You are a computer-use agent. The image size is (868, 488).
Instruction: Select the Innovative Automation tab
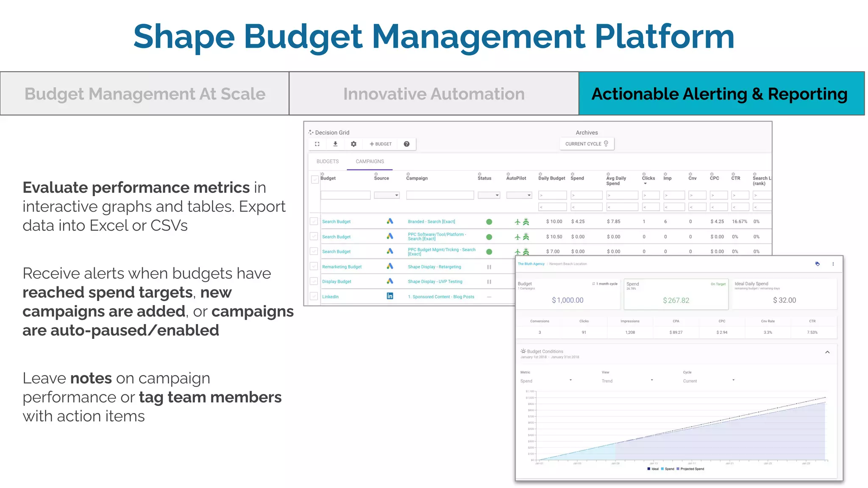pyautogui.click(x=434, y=94)
